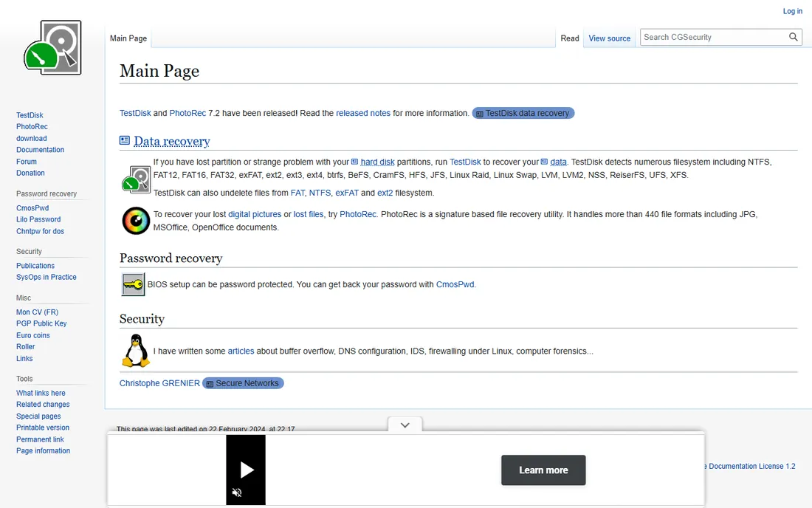Switch to the Read tab

tap(570, 38)
